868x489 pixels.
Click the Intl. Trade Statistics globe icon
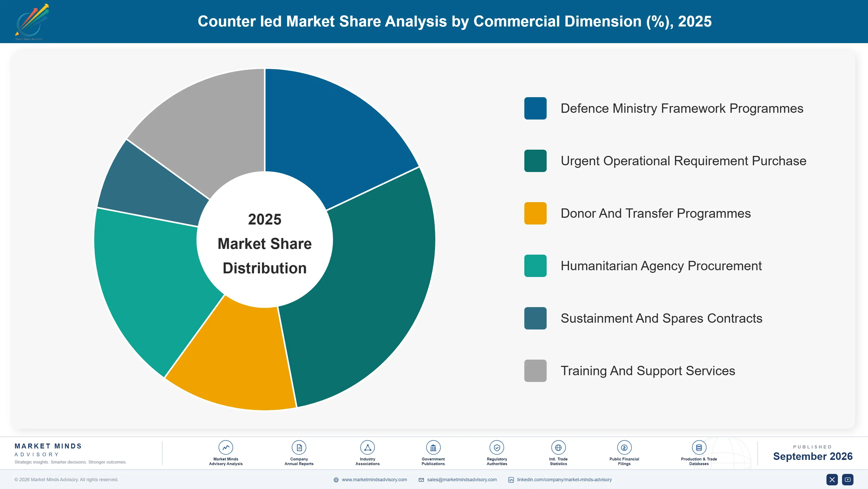point(558,447)
